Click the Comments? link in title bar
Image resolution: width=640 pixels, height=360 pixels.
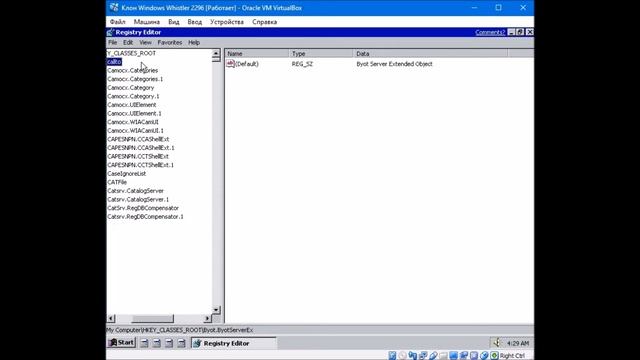[x=490, y=32]
